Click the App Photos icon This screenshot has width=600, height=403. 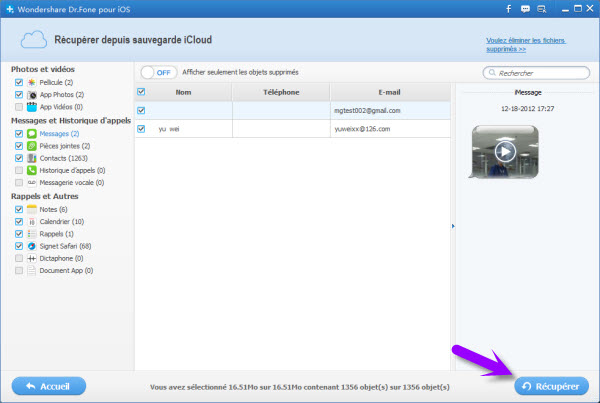coord(32,95)
